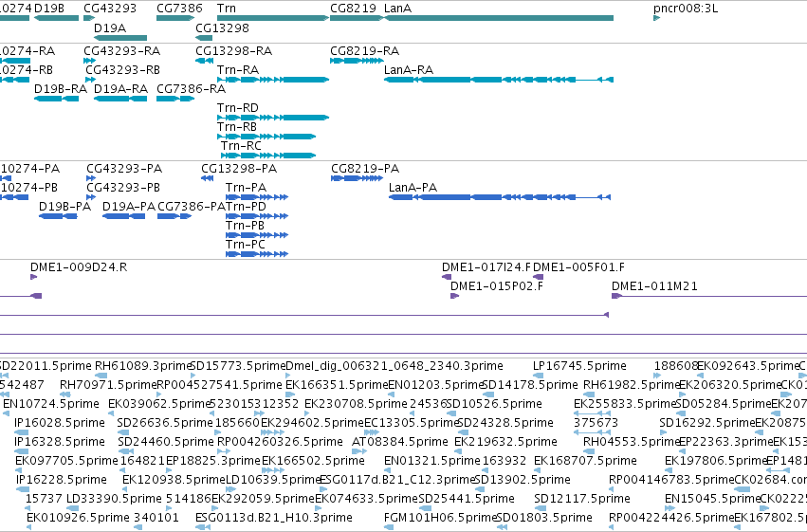Select the SD26636.5prime EST label
Viewport: 807px width, 532px height.
point(165,423)
